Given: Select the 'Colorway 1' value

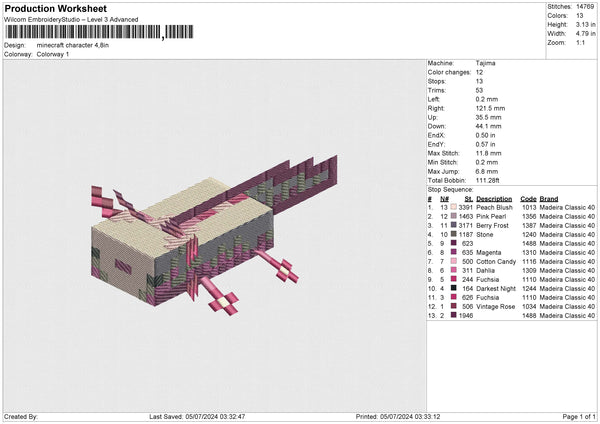Looking at the screenshot, I should (53, 54).
